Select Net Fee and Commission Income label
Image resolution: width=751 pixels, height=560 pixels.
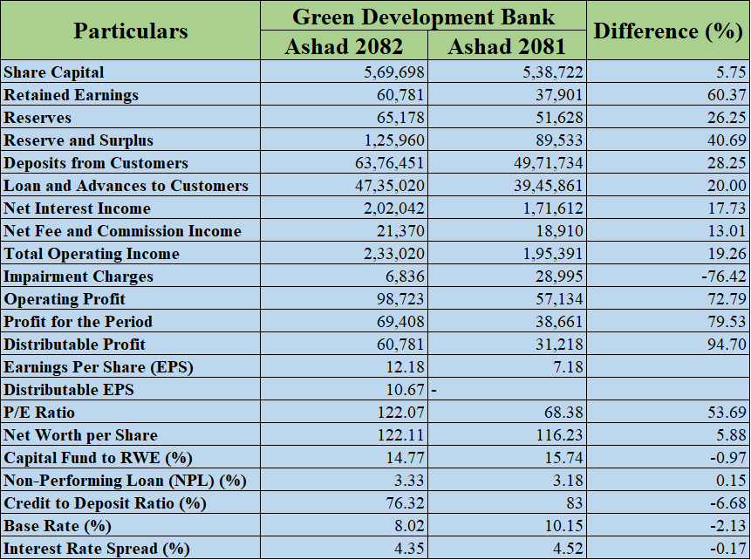click(123, 231)
